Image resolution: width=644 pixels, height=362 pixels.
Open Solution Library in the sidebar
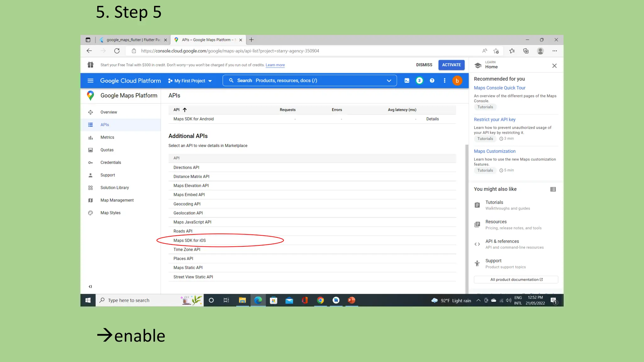coord(121,188)
